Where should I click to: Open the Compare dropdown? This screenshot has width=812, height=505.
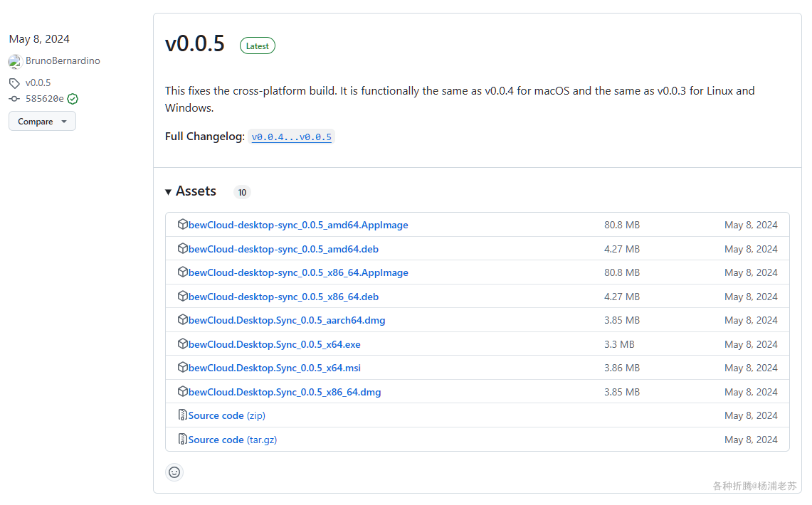43,121
